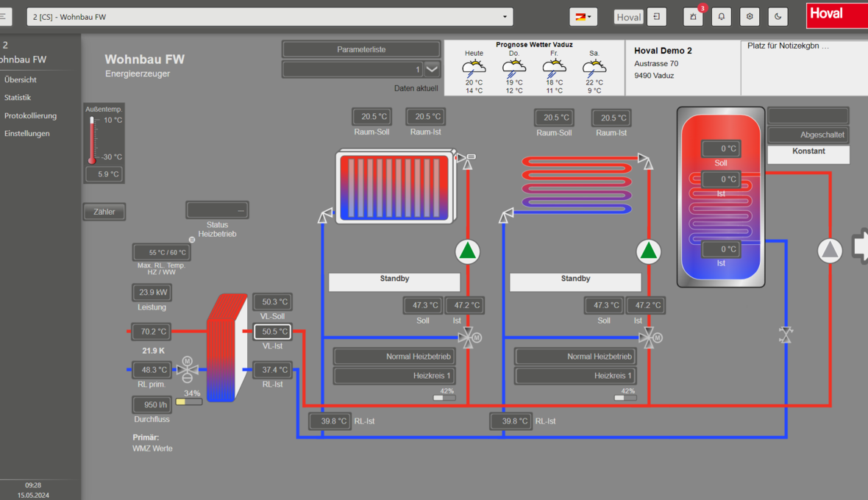Expand the dropdown below Parameterliste
The image size is (868, 500).
coord(433,69)
